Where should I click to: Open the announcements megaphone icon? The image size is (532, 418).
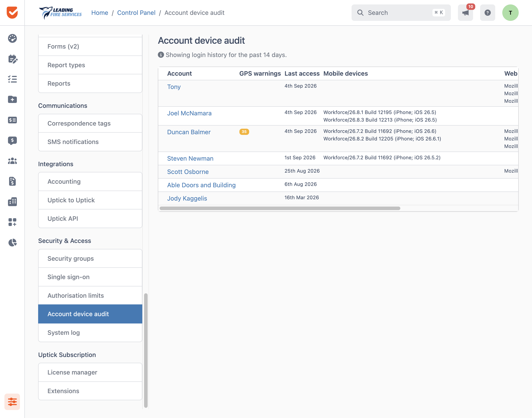pyautogui.click(x=465, y=13)
